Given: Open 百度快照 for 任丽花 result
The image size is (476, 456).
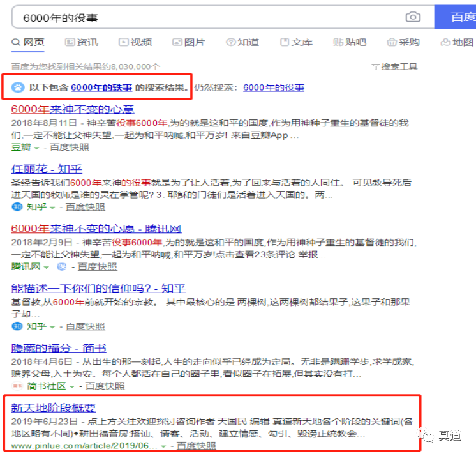Looking at the screenshot, I should click(x=86, y=207).
